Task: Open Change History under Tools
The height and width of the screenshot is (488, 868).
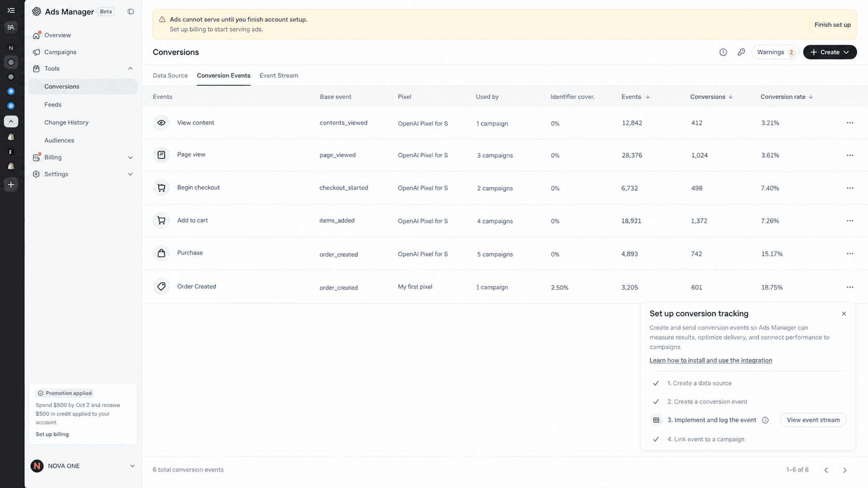Action: pyautogui.click(x=66, y=123)
